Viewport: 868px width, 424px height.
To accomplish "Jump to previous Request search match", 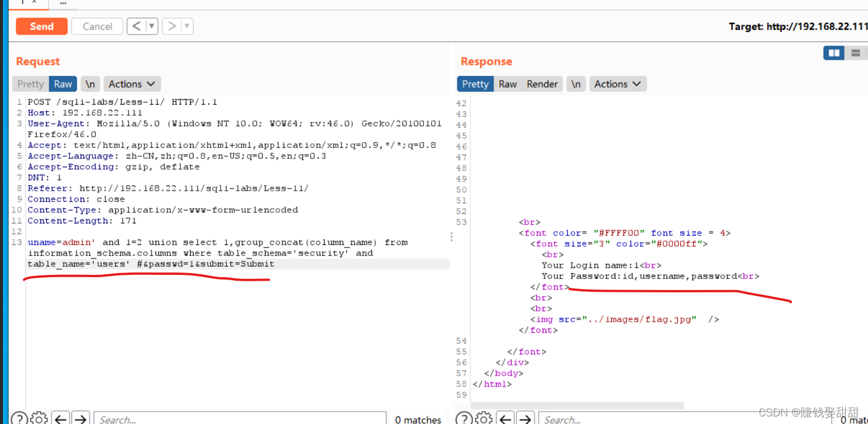I will pos(61,419).
